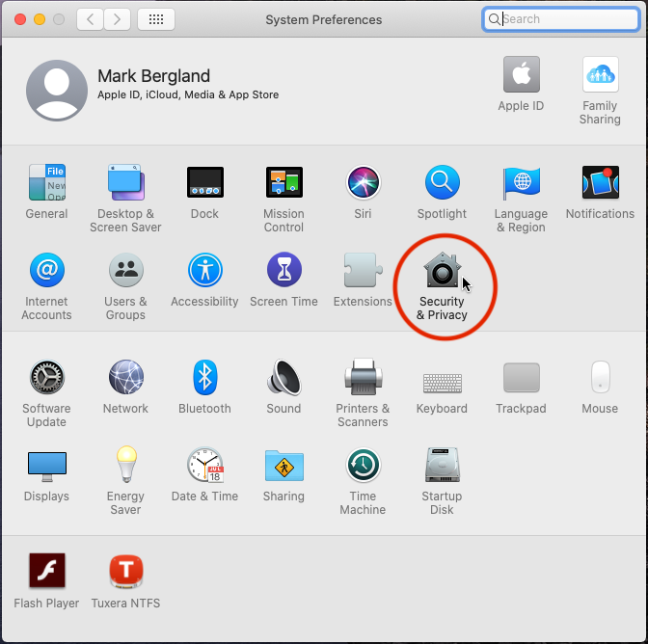Open Energy Saver preferences
648x644 pixels.
pos(126,465)
